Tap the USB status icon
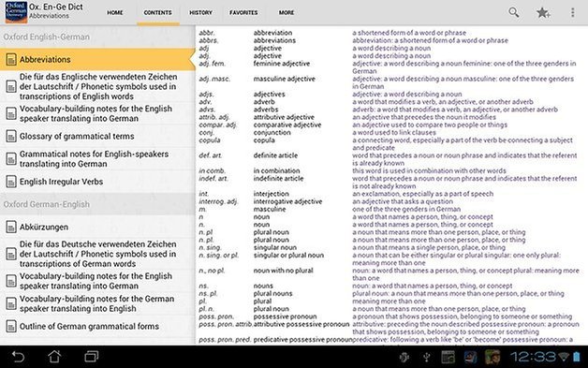 426,357
